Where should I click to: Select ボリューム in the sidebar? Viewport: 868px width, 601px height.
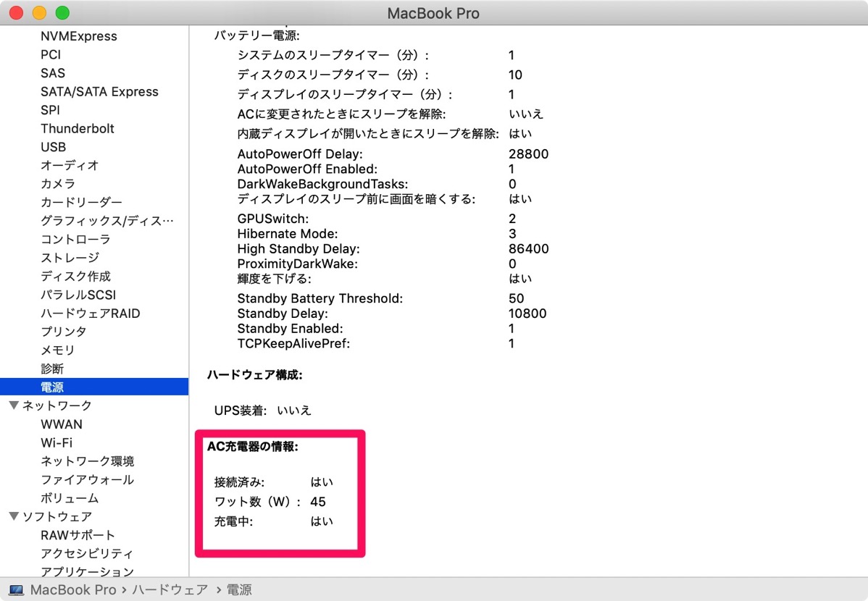pos(70,498)
